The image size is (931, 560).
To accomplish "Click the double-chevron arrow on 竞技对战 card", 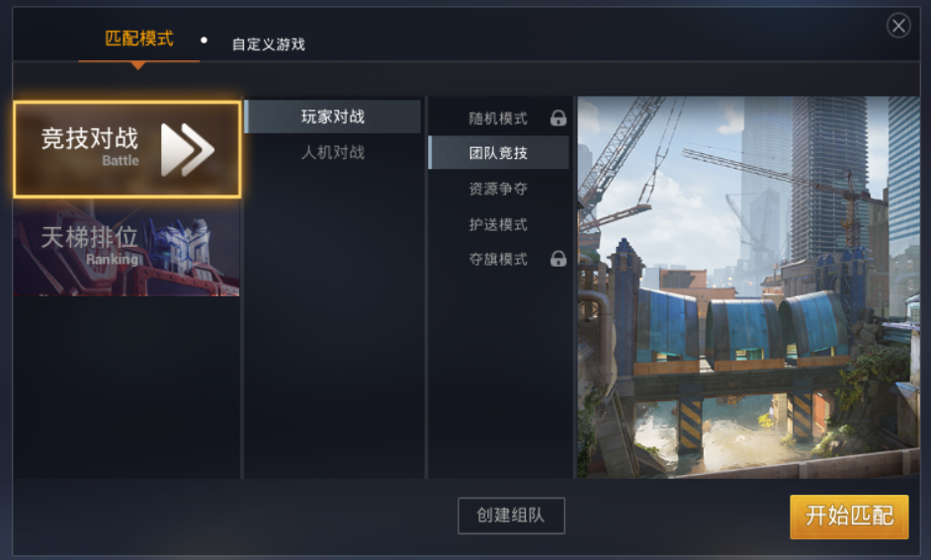I will [x=187, y=150].
